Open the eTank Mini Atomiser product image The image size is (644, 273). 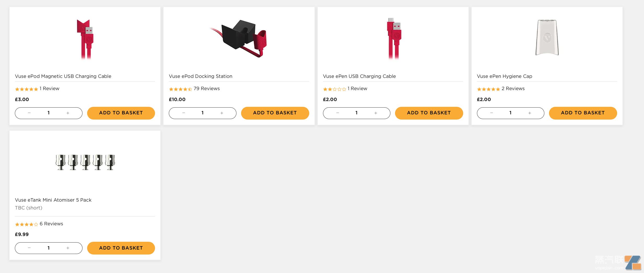pyautogui.click(x=85, y=162)
